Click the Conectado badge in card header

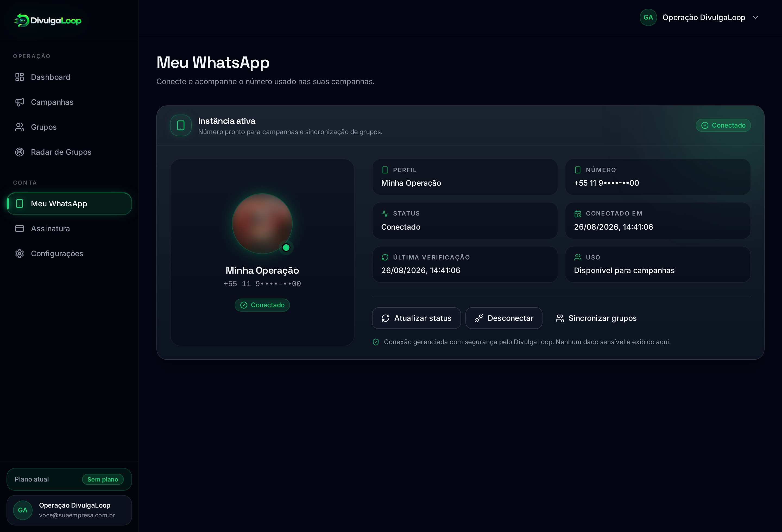723,125
